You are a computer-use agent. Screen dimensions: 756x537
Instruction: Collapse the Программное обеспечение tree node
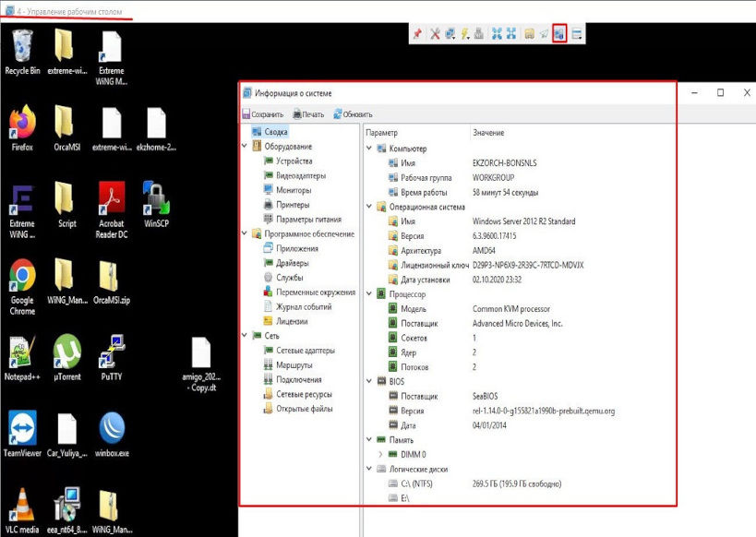point(245,233)
